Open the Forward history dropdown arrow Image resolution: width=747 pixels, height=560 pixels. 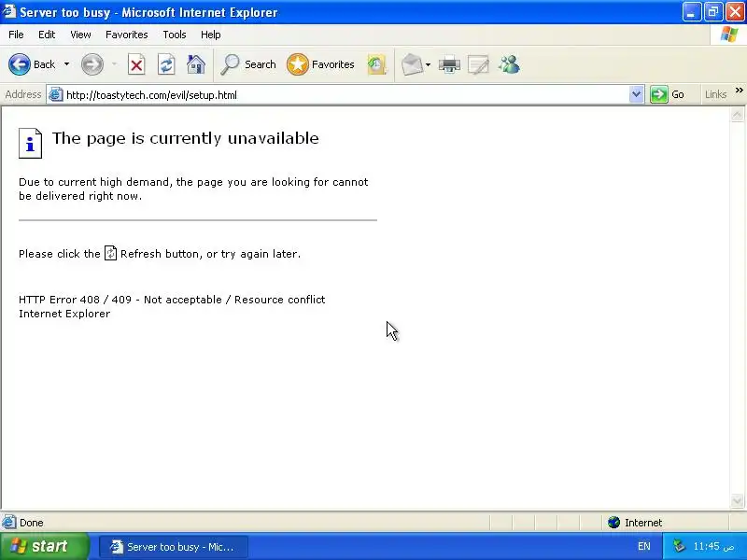(114, 64)
